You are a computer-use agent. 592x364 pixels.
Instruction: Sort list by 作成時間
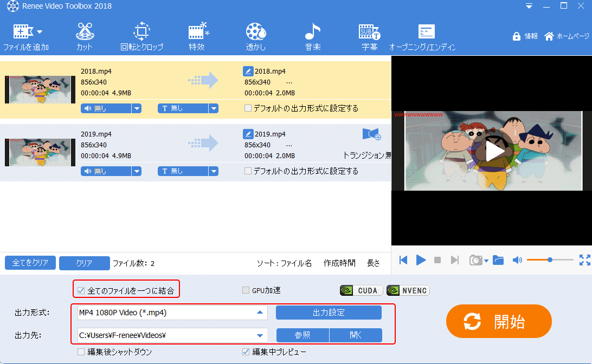pos(339,263)
